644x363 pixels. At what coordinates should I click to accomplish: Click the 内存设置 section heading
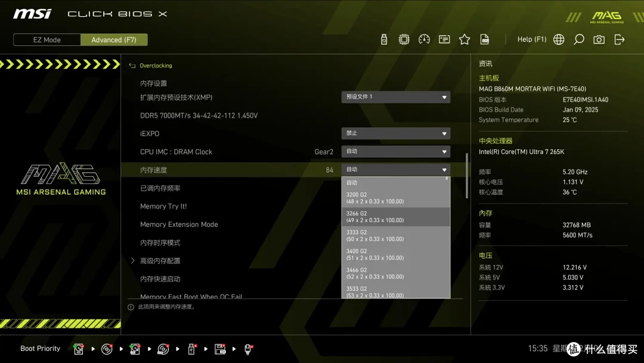pyautogui.click(x=154, y=84)
